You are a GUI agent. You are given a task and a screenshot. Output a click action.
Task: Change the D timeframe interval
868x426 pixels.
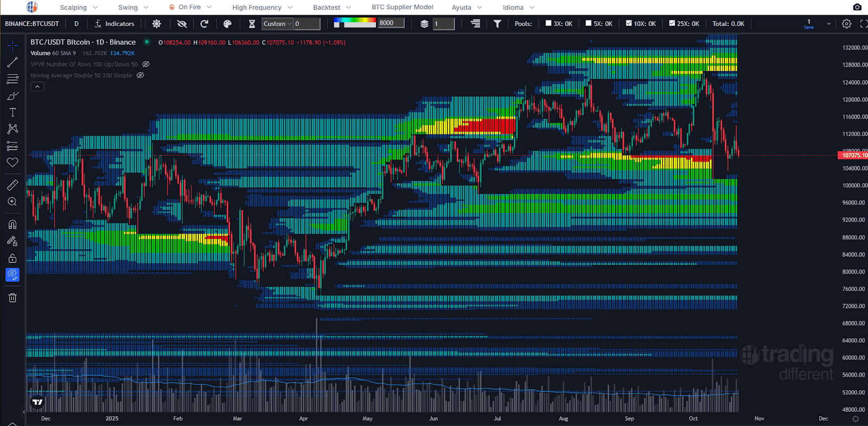[76, 24]
